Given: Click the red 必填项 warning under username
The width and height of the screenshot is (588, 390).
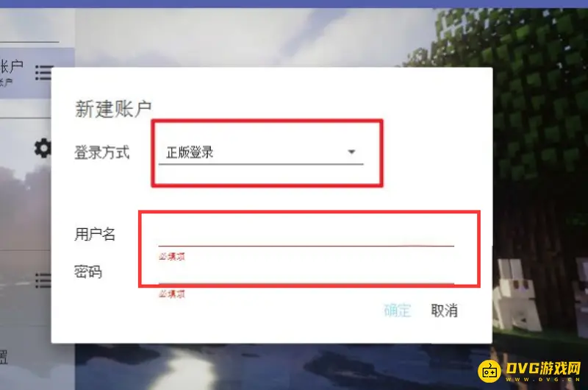Looking at the screenshot, I should coord(172,256).
